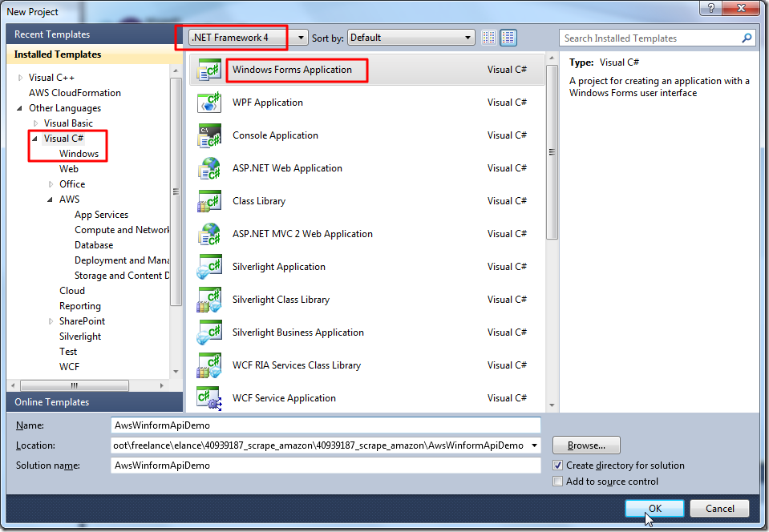Collapse the AWS tree node
Screen dimensions: 769x532
50,199
